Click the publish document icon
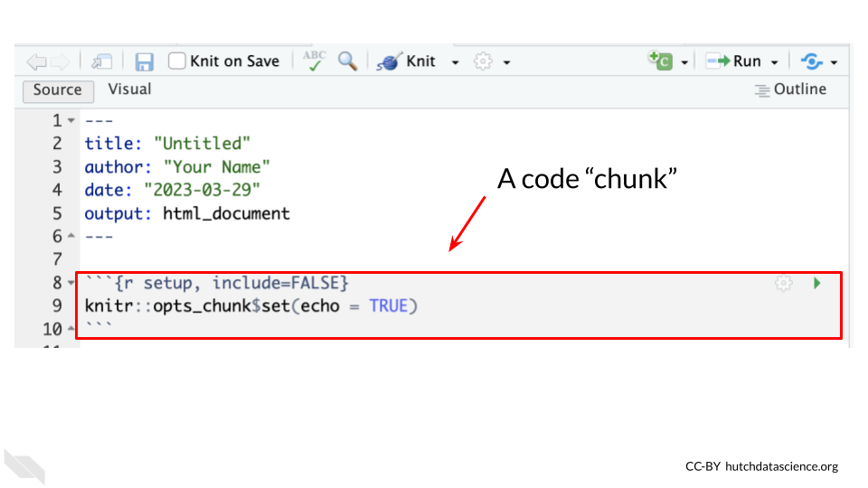868x488 pixels. click(812, 61)
